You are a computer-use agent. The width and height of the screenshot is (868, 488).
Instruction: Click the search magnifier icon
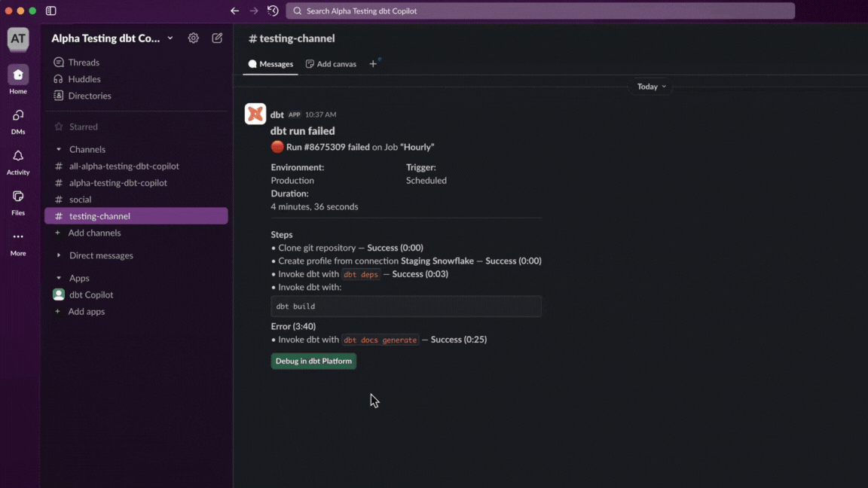point(298,11)
